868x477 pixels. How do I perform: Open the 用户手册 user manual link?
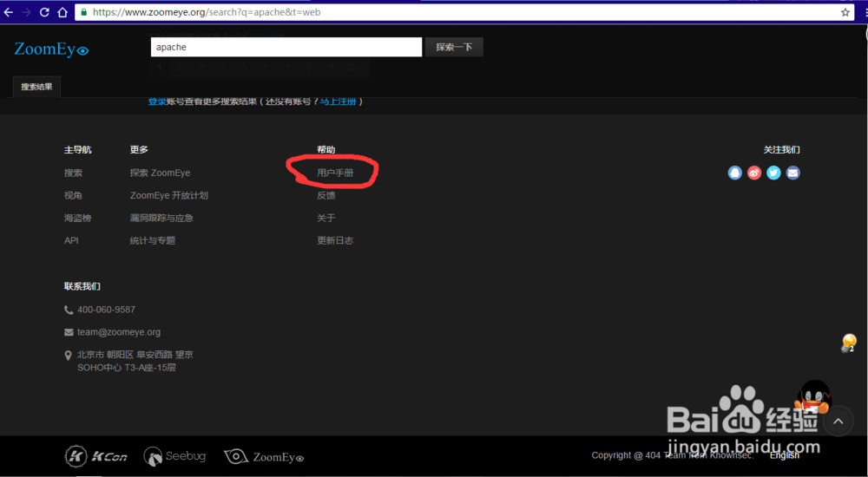coord(335,173)
